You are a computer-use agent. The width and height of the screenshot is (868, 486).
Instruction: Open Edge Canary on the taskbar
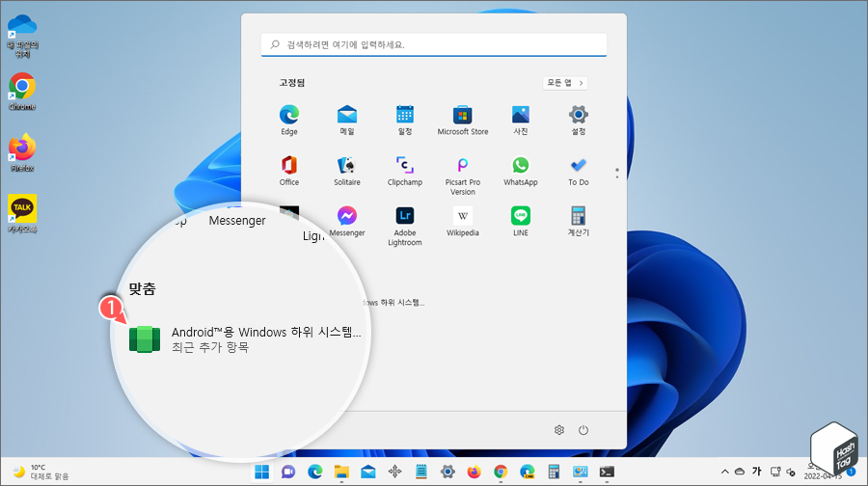click(x=528, y=472)
